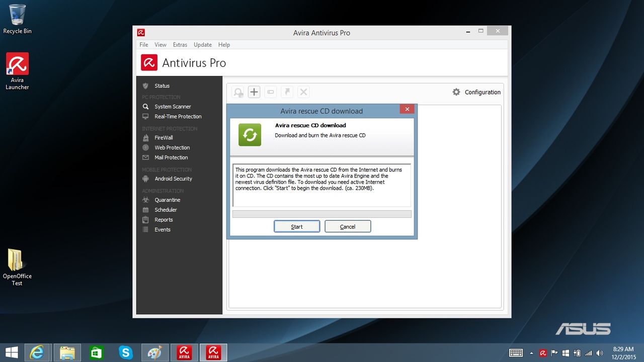Open the touch keyboard from the taskbar

click(516, 353)
